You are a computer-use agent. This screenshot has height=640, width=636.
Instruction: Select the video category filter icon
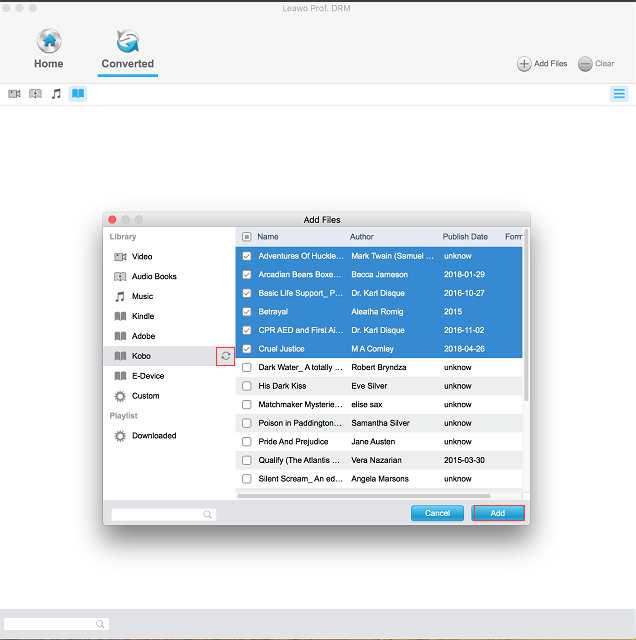pyautogui.click(x=14, y=94)
